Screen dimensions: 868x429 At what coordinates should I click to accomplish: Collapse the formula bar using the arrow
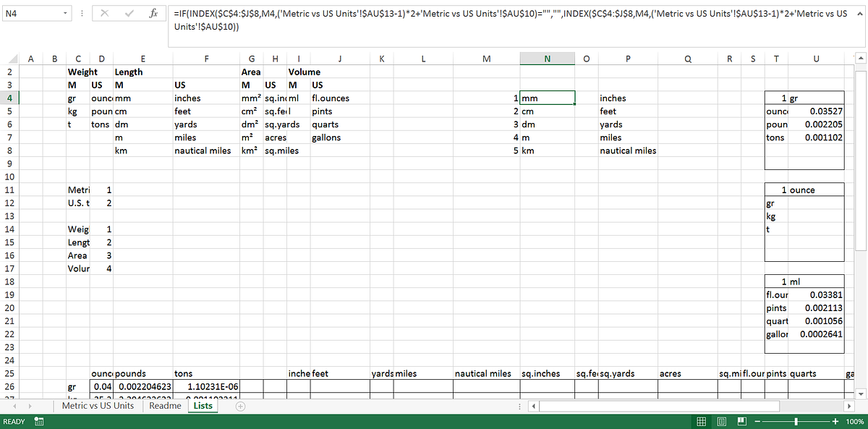click(x=861, y=14)
